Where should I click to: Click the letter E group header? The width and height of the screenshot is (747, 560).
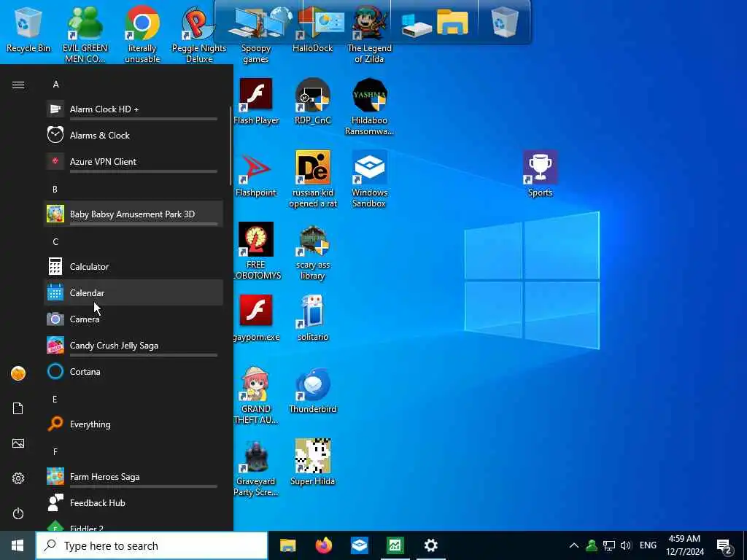(x=55, y=399)
